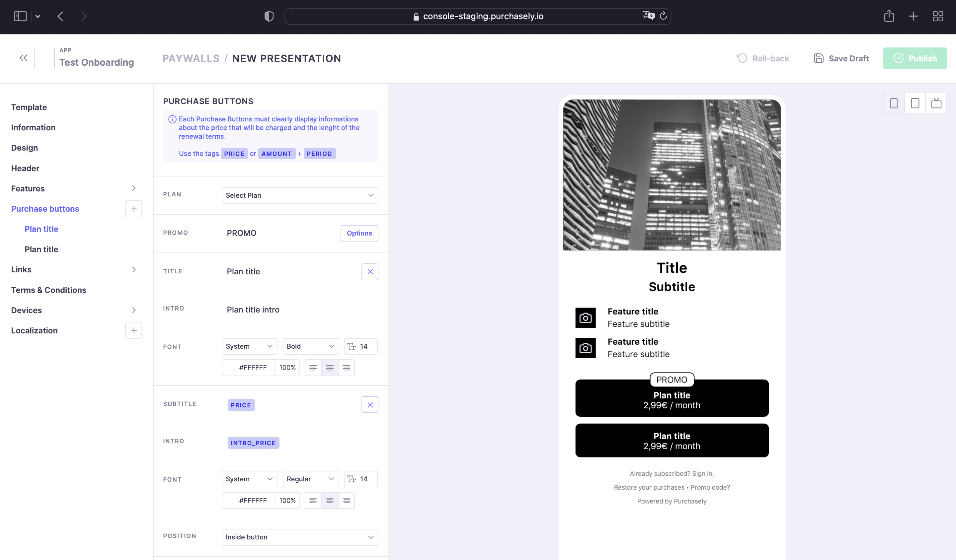
Task: Click the PRICE tag in subtitle field
Action: (x=241, y=405)
